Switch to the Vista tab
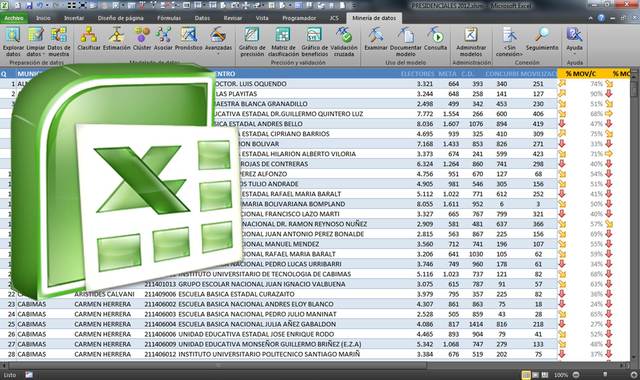 tap(262, 18)
